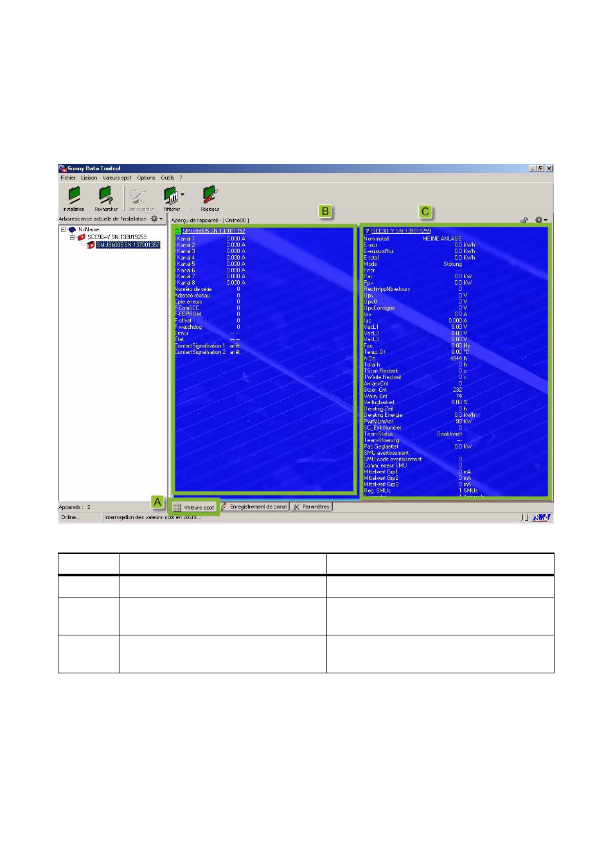Click the SMU8b005 SN:137001357 panel header link

pos(214,231)
